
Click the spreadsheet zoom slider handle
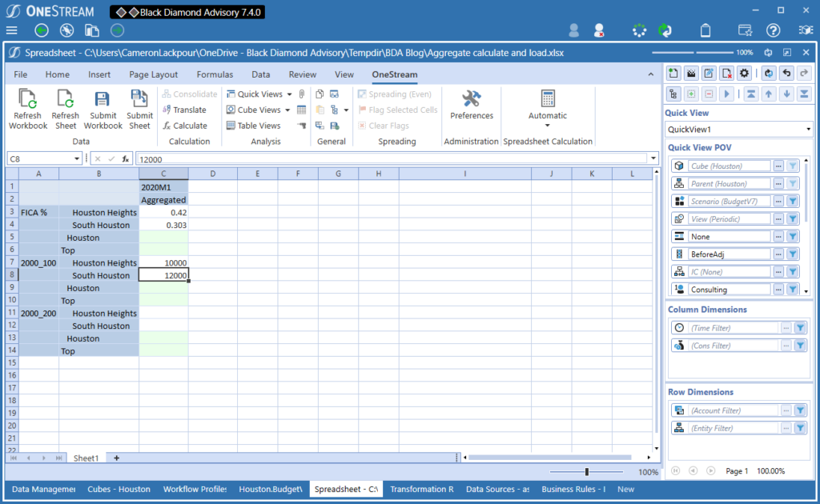click(587, 472)
